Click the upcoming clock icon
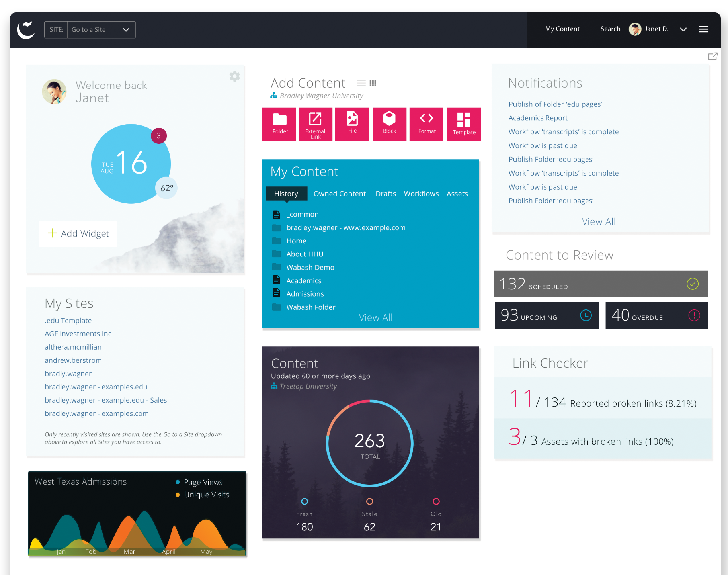This screenshot has width=728, height=575. coord(586,315)
